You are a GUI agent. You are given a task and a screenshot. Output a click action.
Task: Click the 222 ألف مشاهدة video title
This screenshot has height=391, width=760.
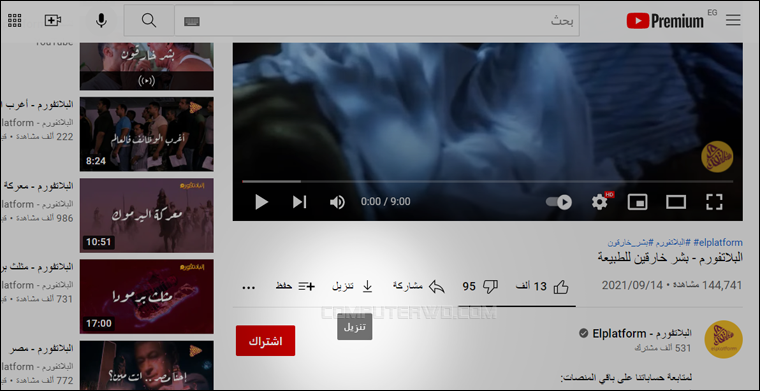point(38,104)
